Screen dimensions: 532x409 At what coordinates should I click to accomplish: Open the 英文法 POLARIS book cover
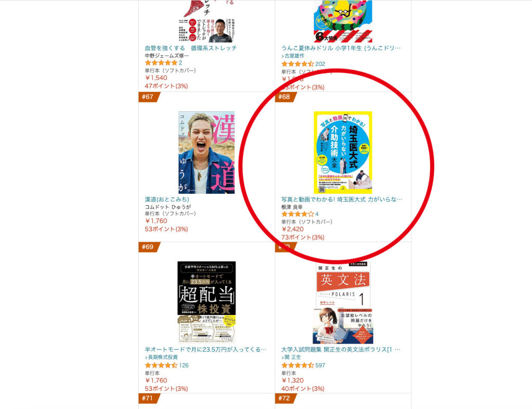(x=343, y=302)
